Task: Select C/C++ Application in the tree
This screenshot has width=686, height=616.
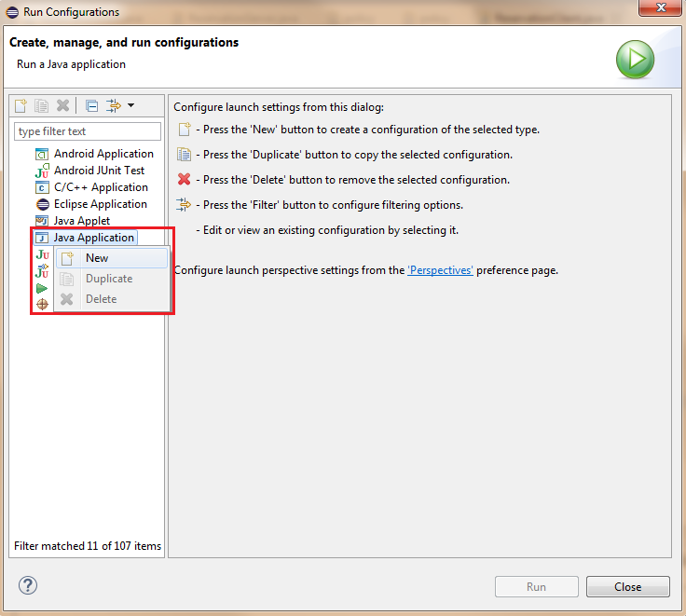Action: [x=101, y=187]
